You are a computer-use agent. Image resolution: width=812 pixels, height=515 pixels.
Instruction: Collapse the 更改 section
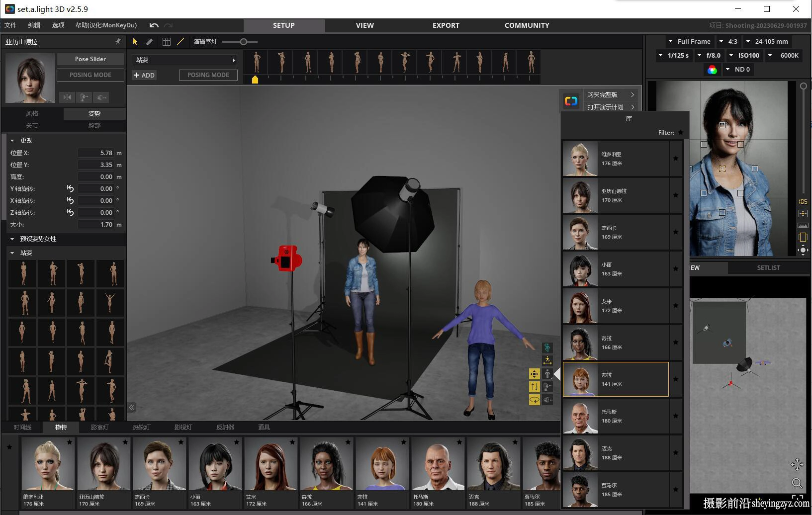12,141
